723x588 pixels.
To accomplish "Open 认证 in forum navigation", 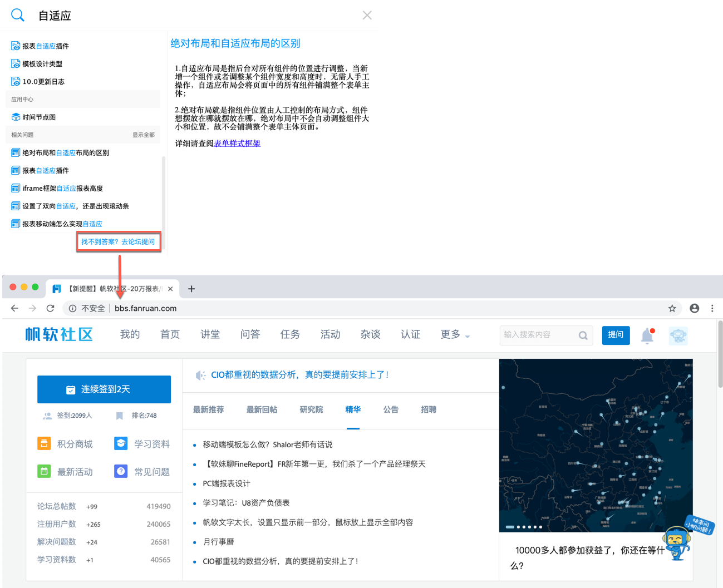I will pos(410,334).
